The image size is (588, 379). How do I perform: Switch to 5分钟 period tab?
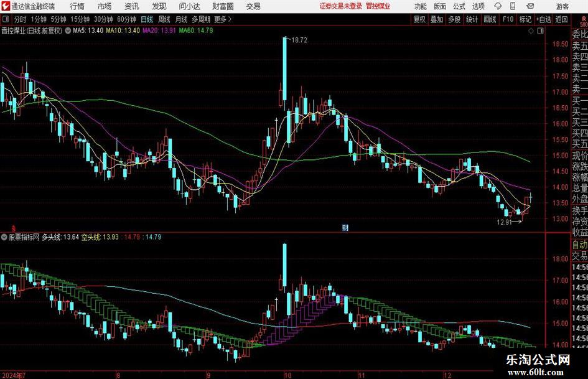58,19
